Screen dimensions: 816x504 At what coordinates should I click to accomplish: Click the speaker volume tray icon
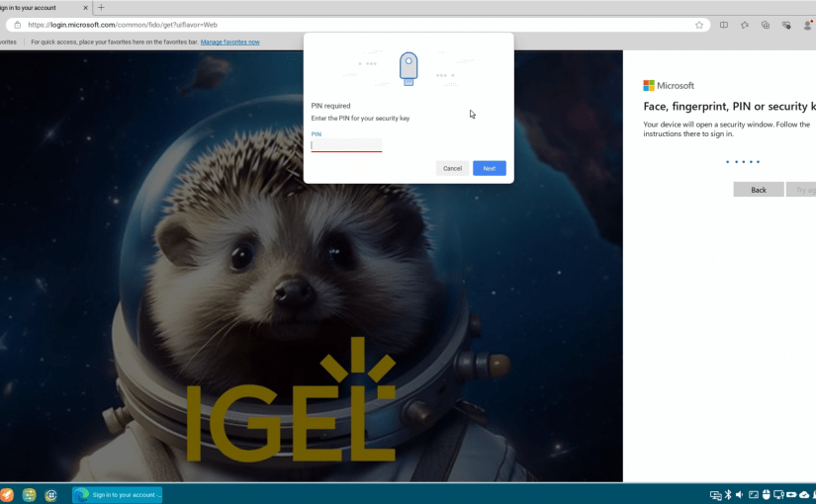(739, 495)
